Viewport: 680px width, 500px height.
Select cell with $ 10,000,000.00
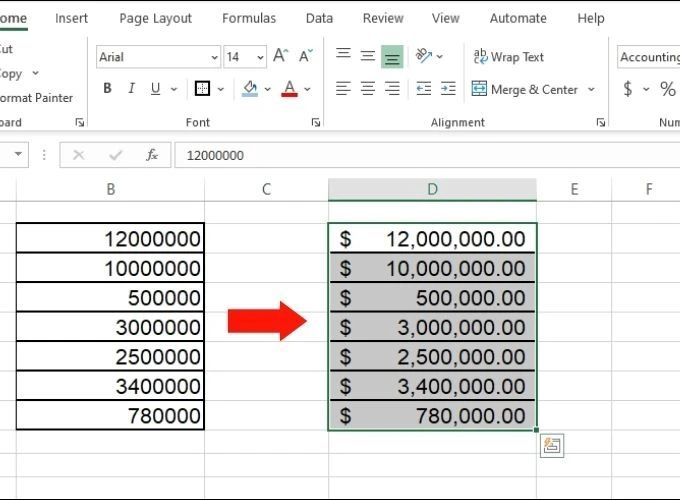pyautogui.click(x=432, y=268)
